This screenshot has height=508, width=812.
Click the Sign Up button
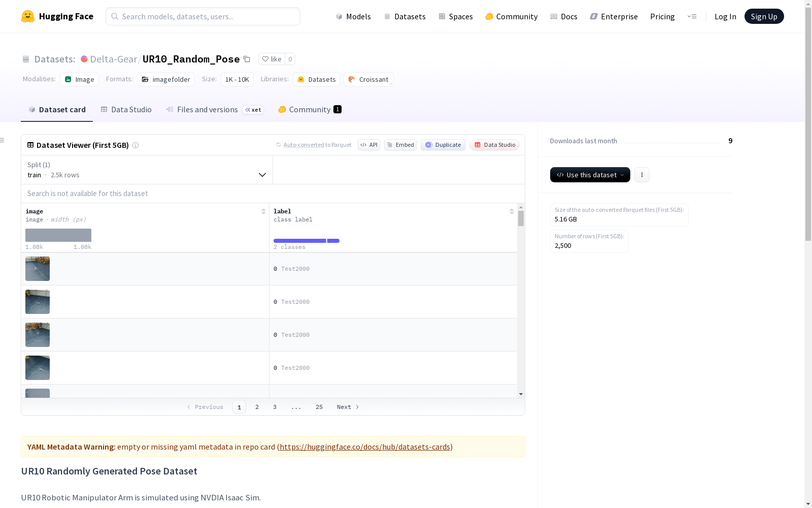point(764,16)
